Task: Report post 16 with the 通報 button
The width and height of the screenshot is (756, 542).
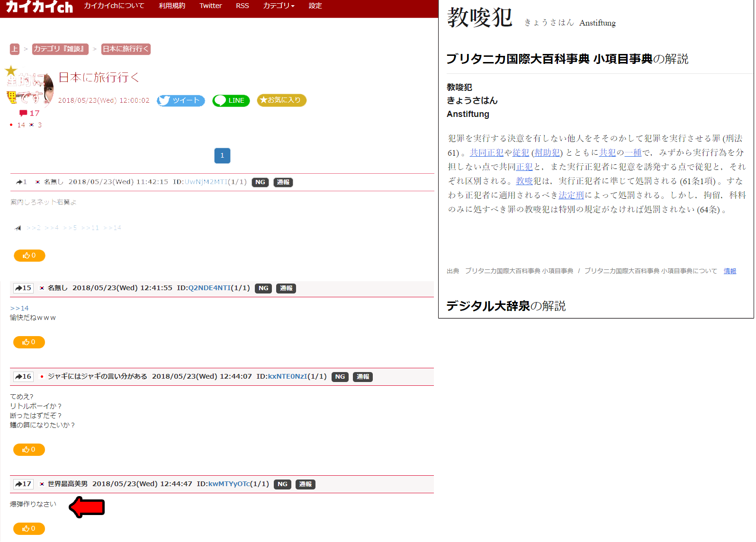Action: click(x=363, y=377)
